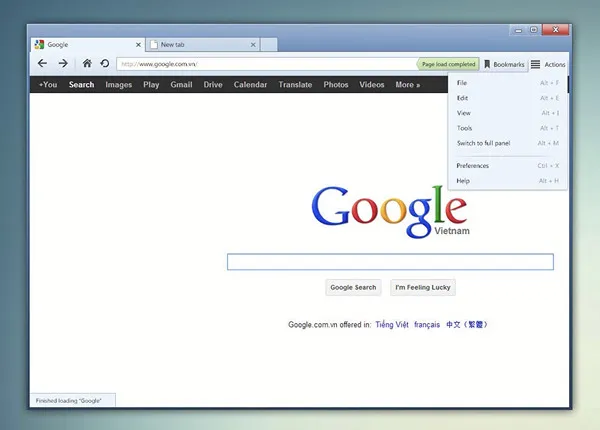600x430 pixels.
Task: Select Tools from the Actions menu
Action: click(464, 128)
